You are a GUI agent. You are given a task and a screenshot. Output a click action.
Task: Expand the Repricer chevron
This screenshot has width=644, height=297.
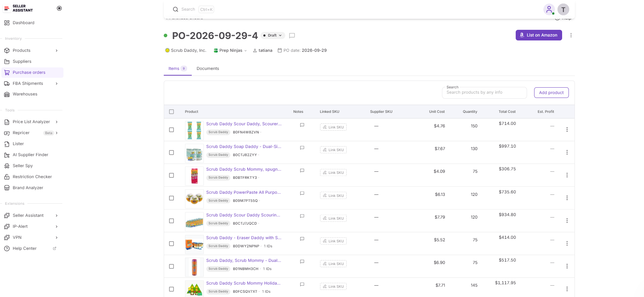click(57, 133)
